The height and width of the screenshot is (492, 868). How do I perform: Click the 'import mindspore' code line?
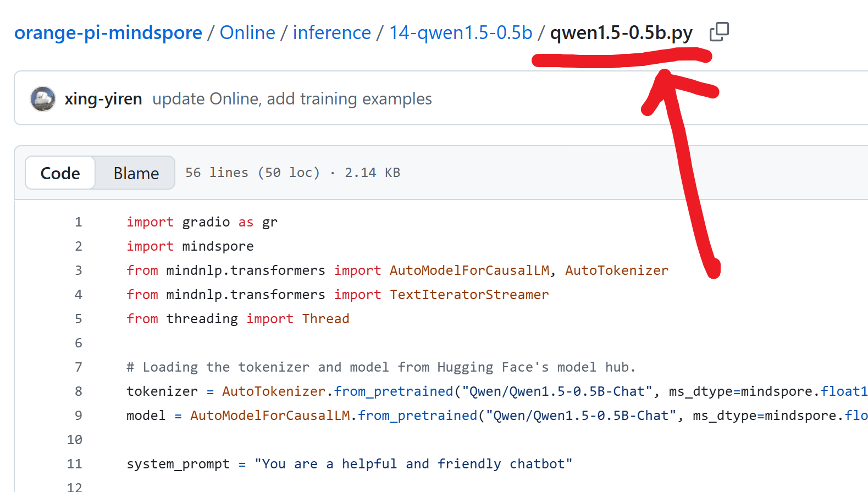pos(190,246)
